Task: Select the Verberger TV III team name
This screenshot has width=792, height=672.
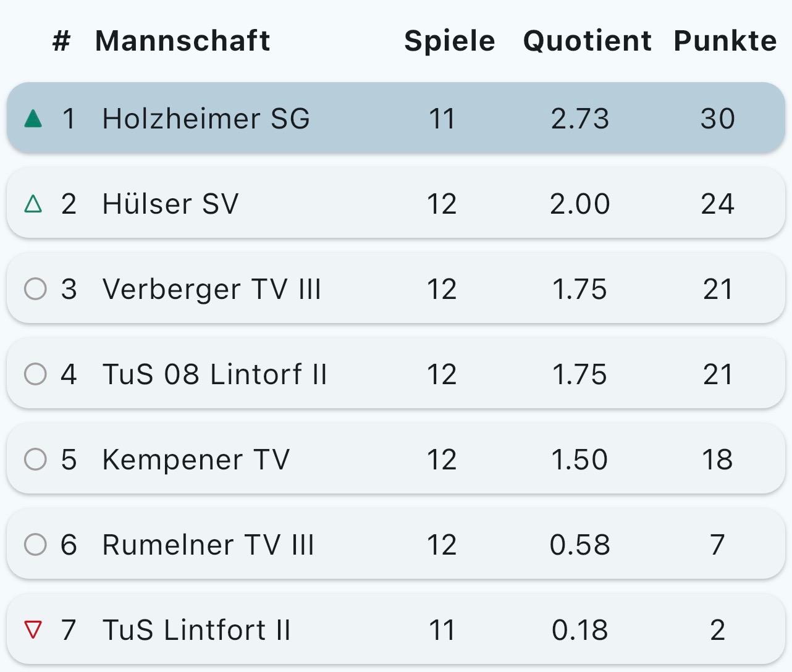Action: click(211, 289)
